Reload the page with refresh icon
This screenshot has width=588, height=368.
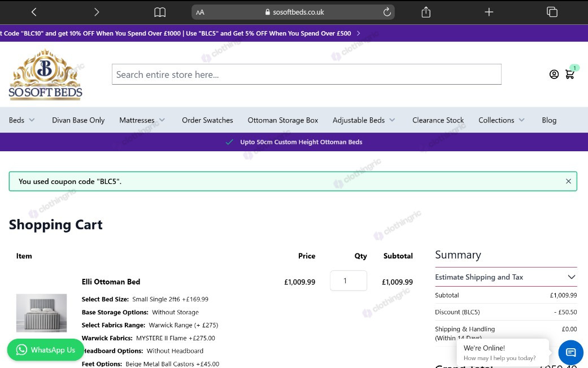click(x=387, y=12)
